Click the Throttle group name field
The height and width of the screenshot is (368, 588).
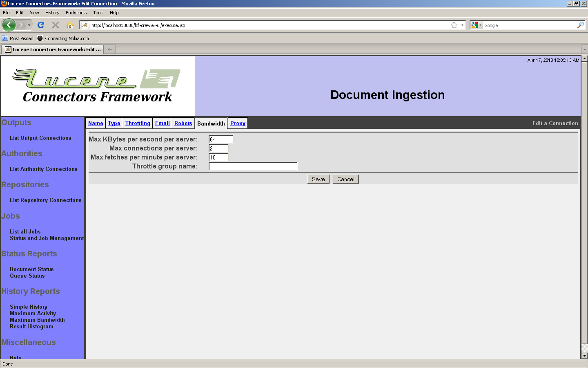click(x=253, y=166)
